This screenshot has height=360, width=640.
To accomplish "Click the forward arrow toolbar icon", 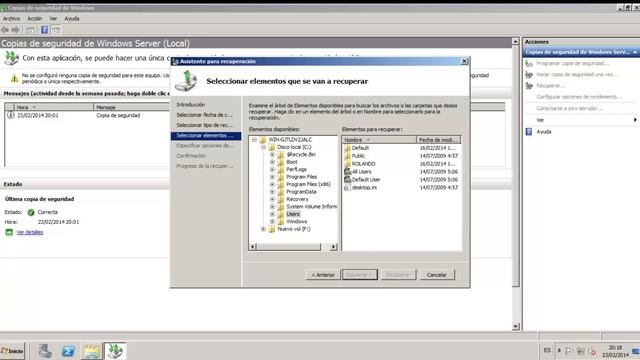I will point(16,30).
